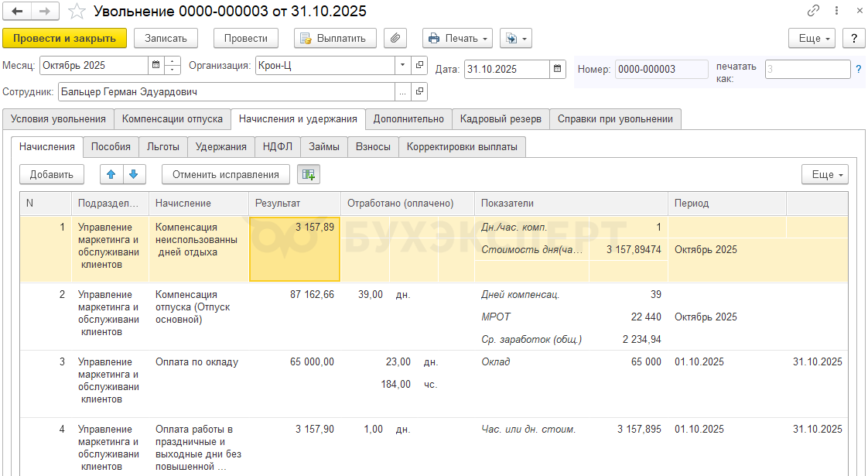Switch to Компенсации отпуска tab
868x476 pixels.
tap(173, 118)
